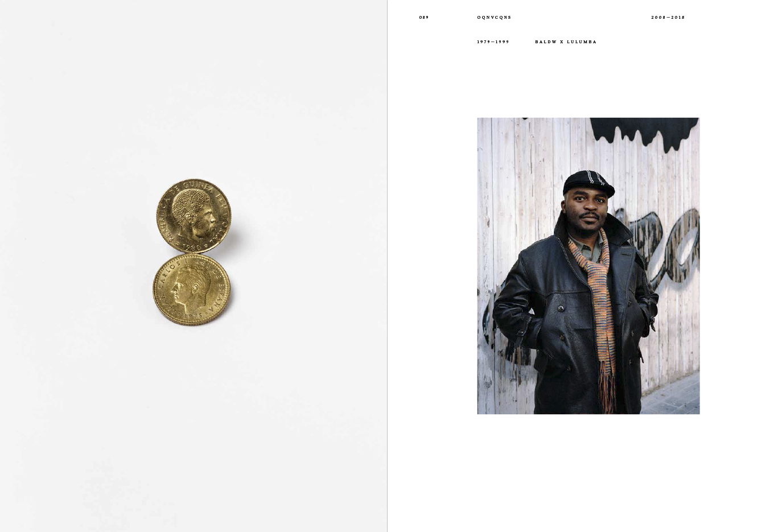Viewport: 774px width, 532px height.
Task: Click the Guinea Ecuatorial coin on top
Action: 194,216
